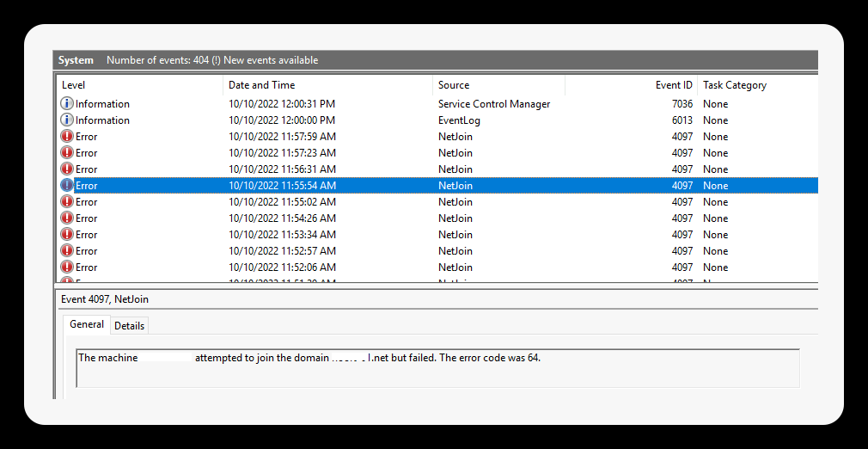Click the Event ID 6013 cell

(x=682, y=120)
